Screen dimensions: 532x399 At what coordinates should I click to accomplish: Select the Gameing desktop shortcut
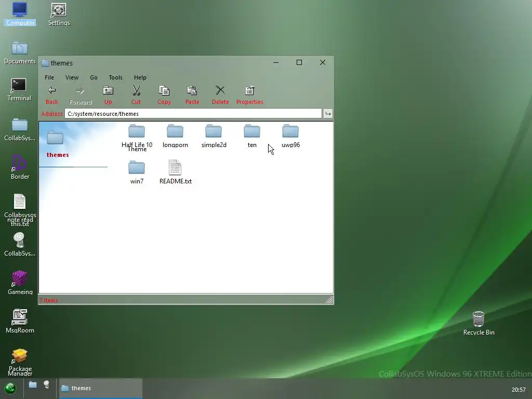[20, 283]
